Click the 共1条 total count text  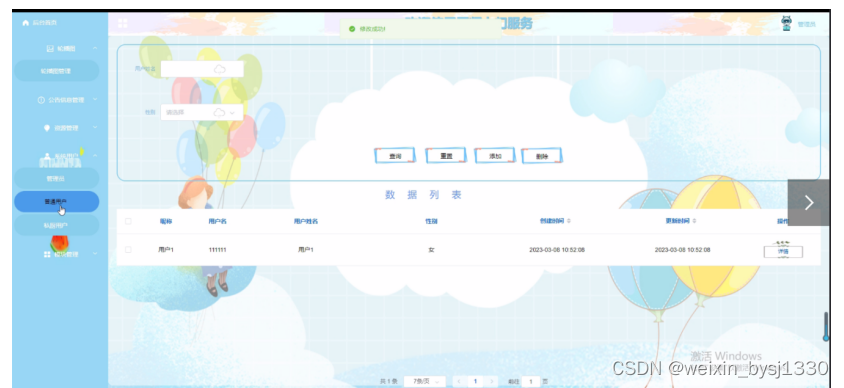388,382
